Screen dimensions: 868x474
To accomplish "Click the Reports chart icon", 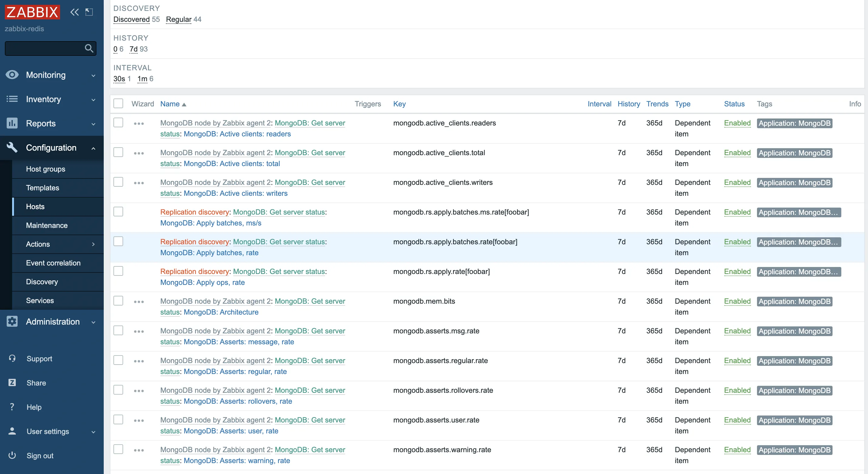I will 12,123.
